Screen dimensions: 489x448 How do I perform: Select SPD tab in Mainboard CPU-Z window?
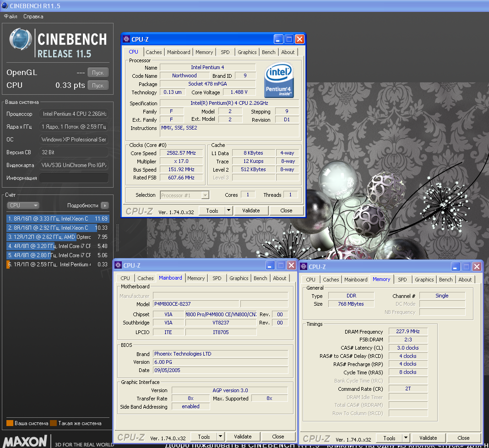pos(217,278)
